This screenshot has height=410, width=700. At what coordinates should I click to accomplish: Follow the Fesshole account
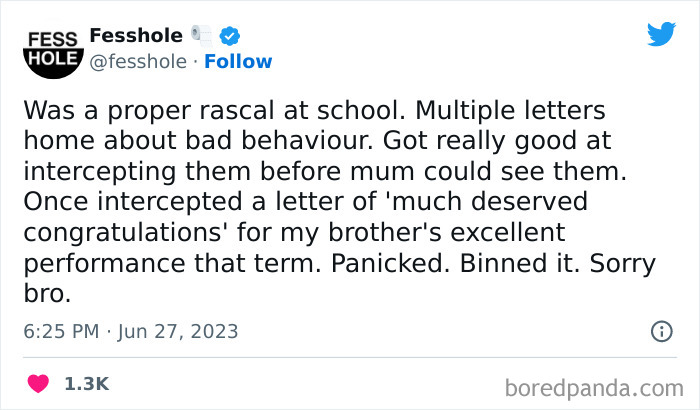pos(238,62)
